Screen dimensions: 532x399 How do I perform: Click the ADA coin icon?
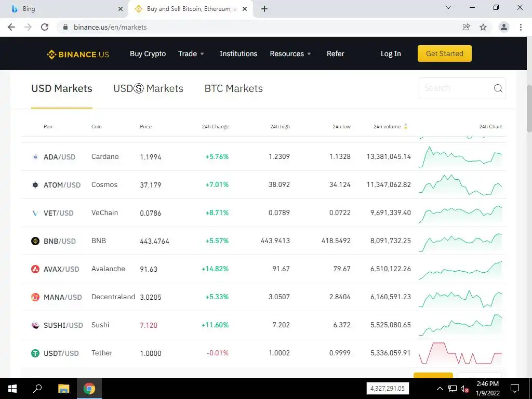35,157
